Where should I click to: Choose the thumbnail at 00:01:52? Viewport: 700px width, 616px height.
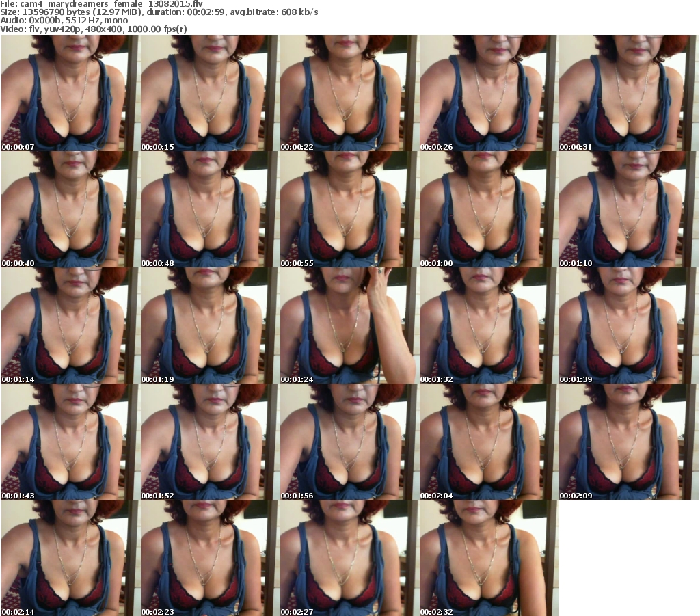210,442
